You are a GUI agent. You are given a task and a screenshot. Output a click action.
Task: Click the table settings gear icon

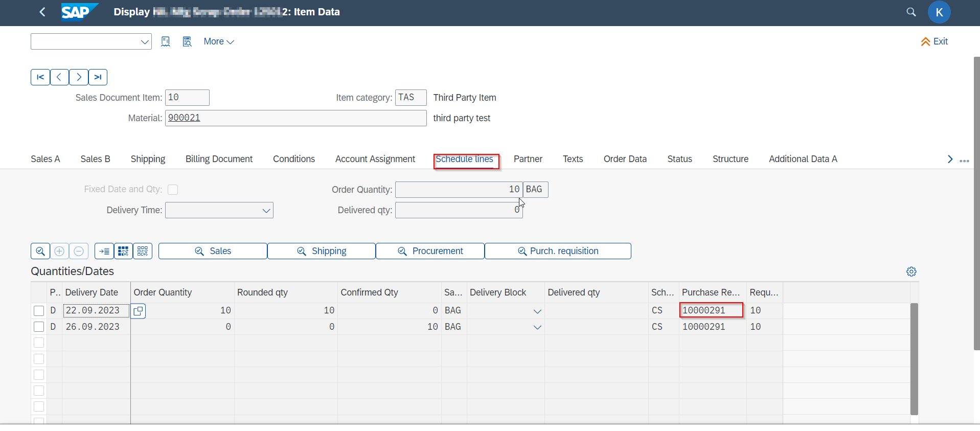click(x=911, y=271)
